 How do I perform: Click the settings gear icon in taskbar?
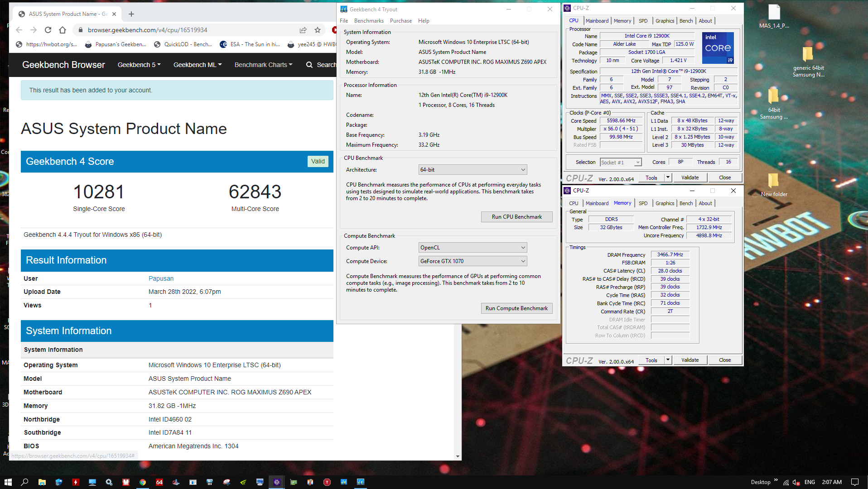click(109, 482)
